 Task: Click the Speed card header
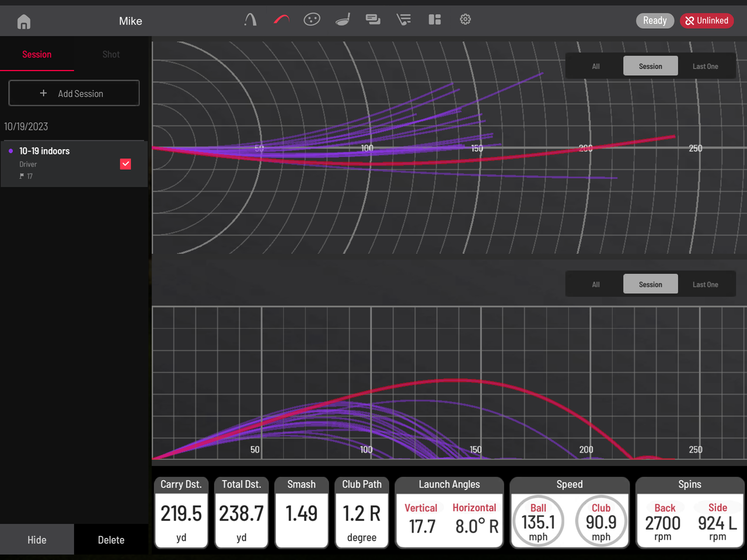570,485
